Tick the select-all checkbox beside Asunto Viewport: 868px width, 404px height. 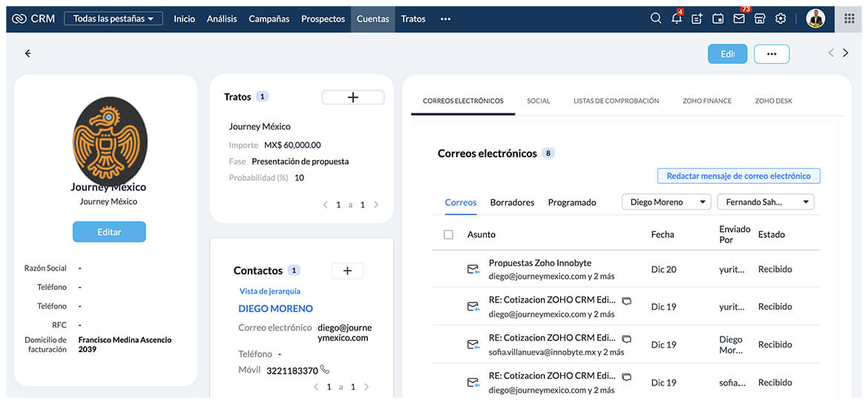448,234
